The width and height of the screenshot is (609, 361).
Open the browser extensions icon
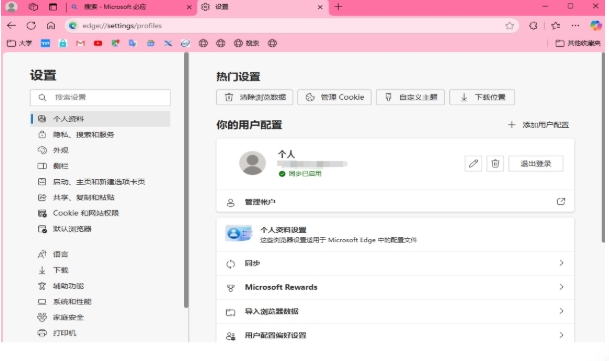(533, 26)
